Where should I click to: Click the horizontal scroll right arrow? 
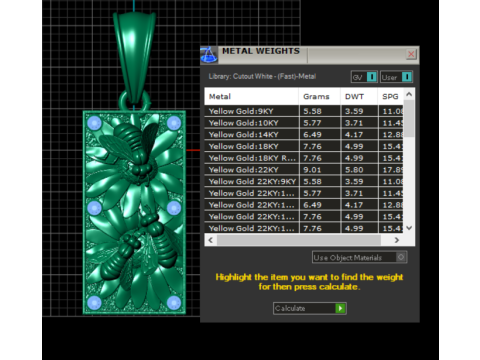point(397,240)
